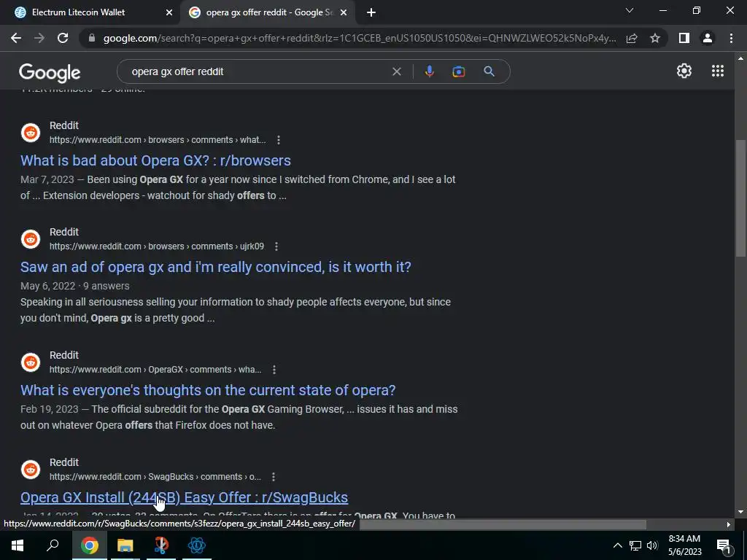Show hidden system tray icons

click(x=617, y=545)
